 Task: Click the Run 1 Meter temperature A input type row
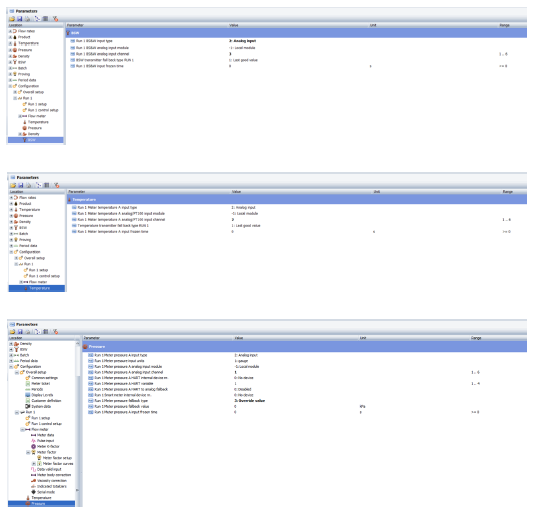point(297,207)
